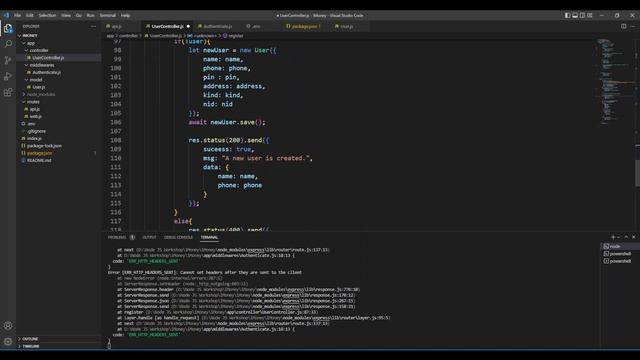Toggle the primary side bar
The width and height of the screenshot is (640, 360).
pyautogui.click(x=567, y=15)
